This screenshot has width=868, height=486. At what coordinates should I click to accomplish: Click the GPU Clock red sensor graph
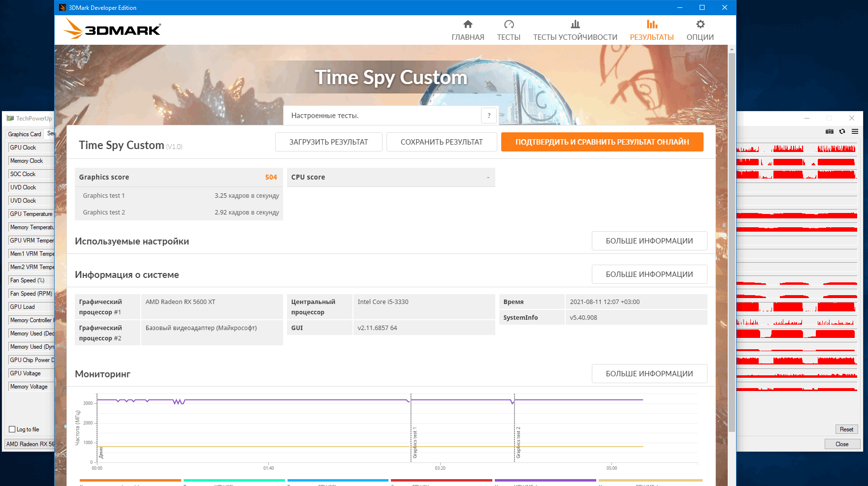pos(797,148)
